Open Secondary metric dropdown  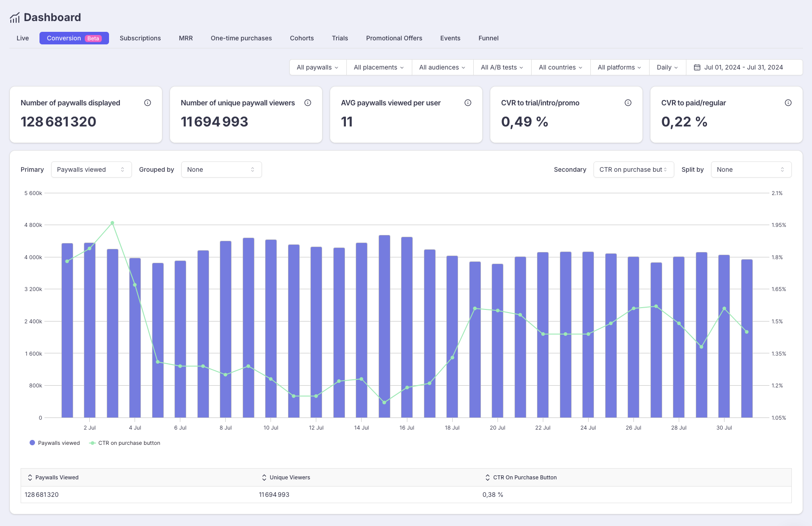click(634, 170)
